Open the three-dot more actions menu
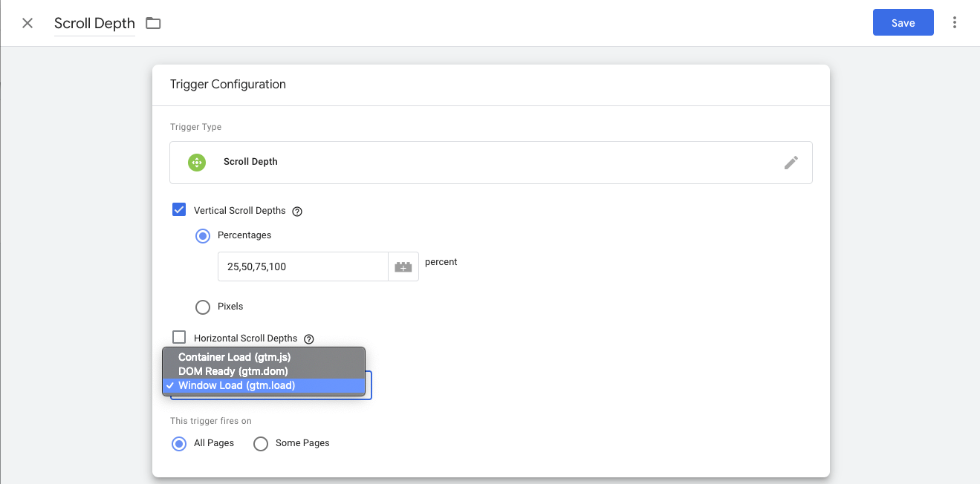This screenshot has width=980, height=484. (955, 23)
